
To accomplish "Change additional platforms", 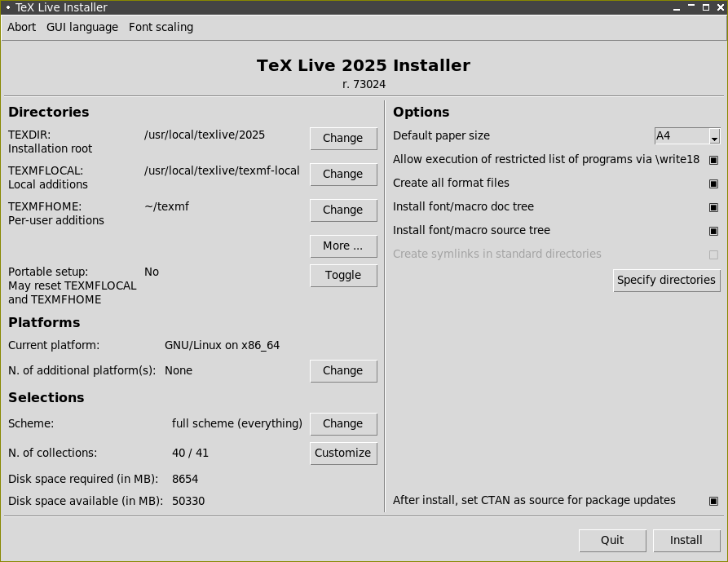I will click(343, 371).
